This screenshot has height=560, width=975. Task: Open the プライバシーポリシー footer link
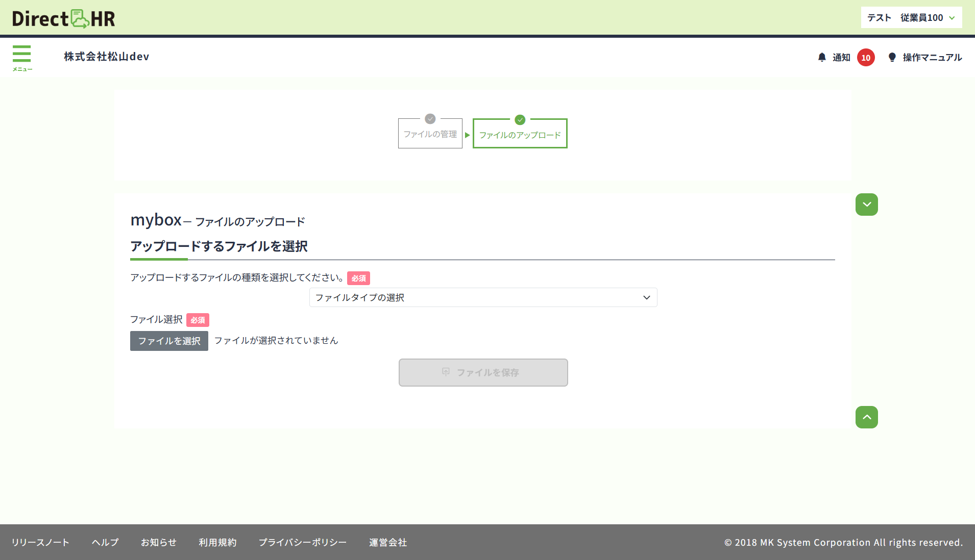(x=302, y=542)
